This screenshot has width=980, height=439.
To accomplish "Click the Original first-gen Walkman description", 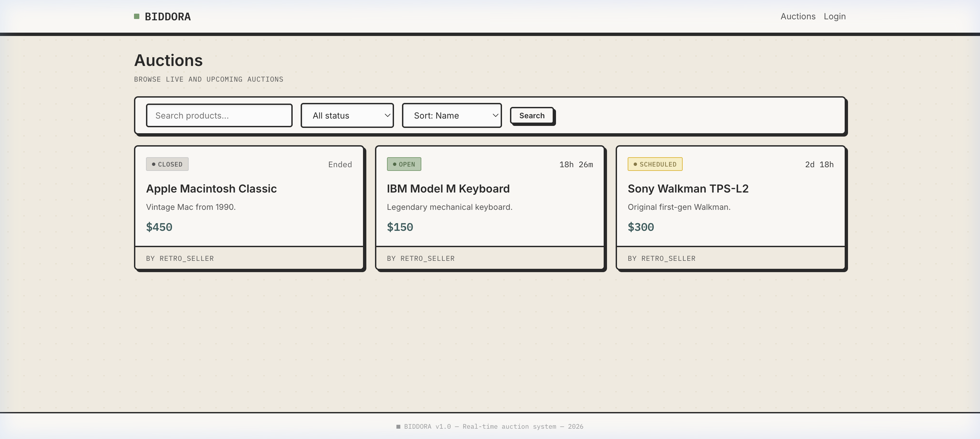I will pos(679,207).
